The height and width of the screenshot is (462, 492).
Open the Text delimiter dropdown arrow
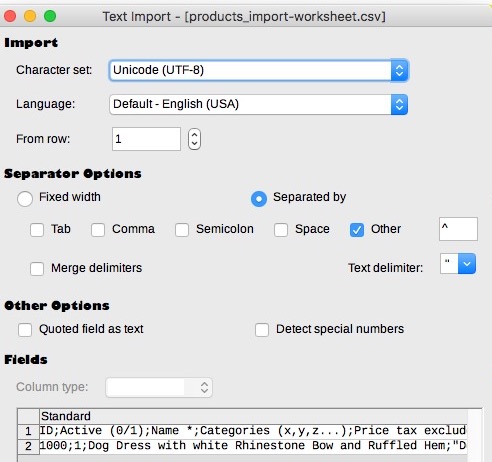pyautogui.click(x=467, y=264)
